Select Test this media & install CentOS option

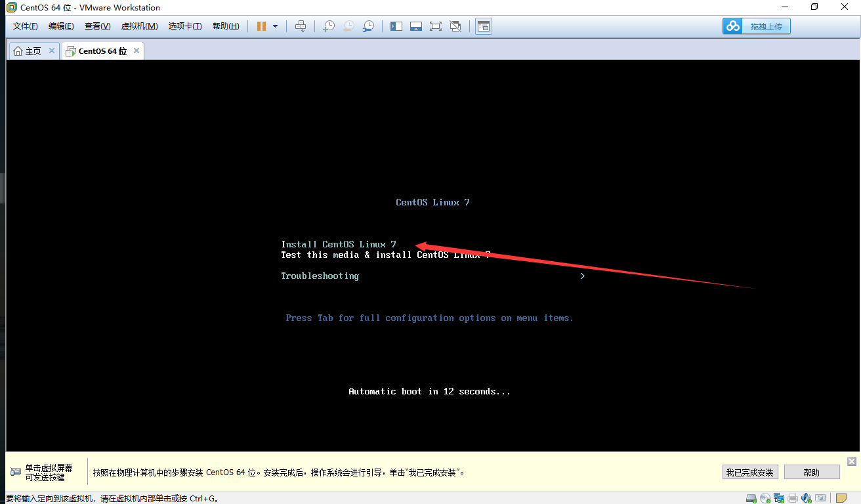(386, 255)
